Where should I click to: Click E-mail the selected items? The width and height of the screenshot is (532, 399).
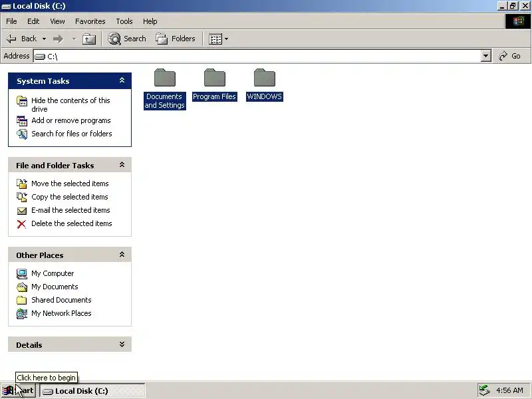pyautogui.click(x=70, y=210)
